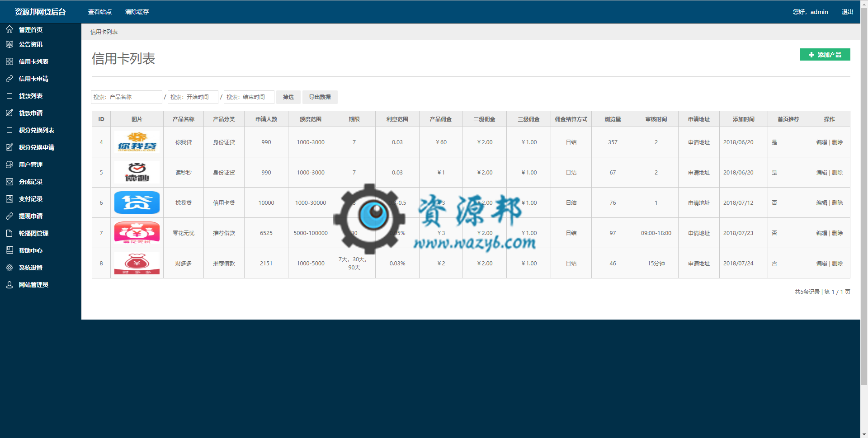Click the book icon beside 公告资讯

click(x=9, y=44)
